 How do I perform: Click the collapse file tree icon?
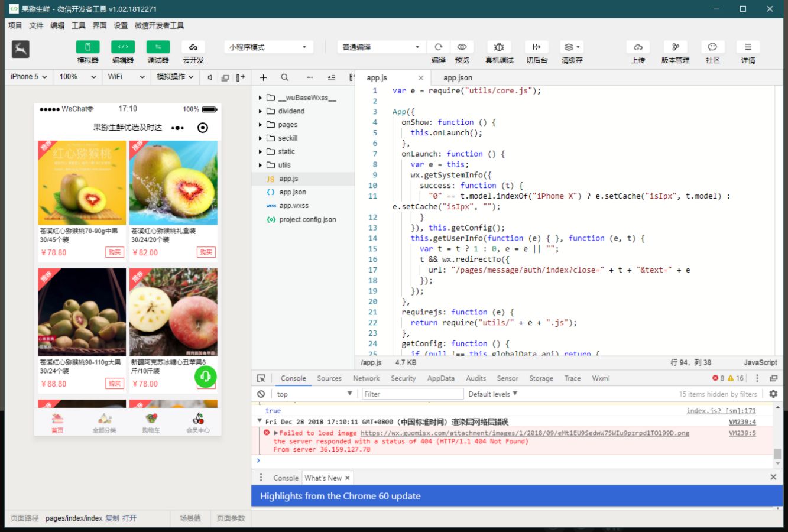pyautogui.click(x=331, y=77)
